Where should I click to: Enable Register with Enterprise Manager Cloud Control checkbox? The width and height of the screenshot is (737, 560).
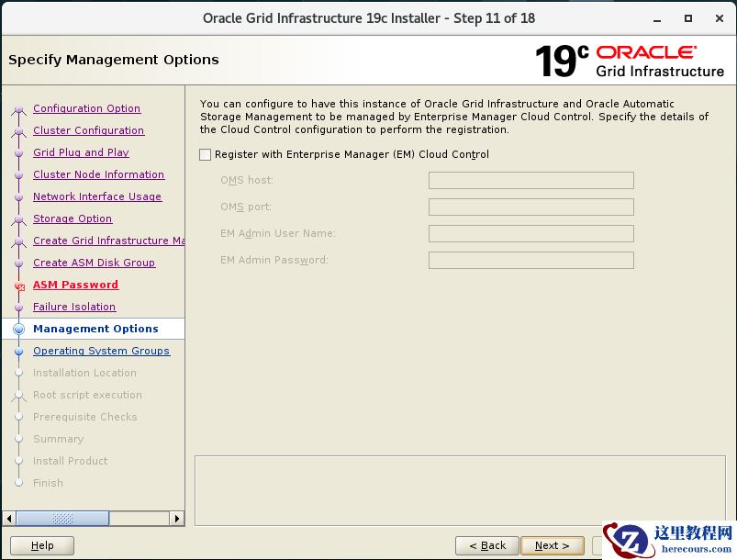205,155
